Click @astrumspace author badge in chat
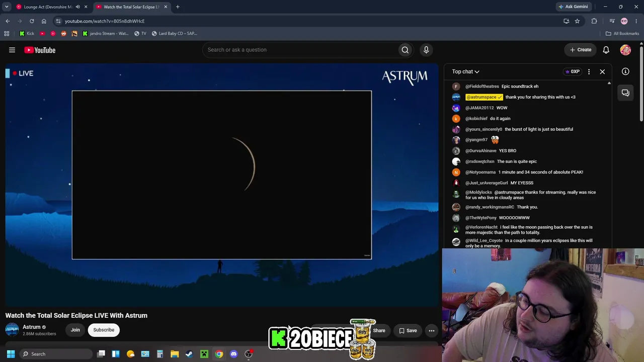Screen dimensions: 644x362 point(484,97)
